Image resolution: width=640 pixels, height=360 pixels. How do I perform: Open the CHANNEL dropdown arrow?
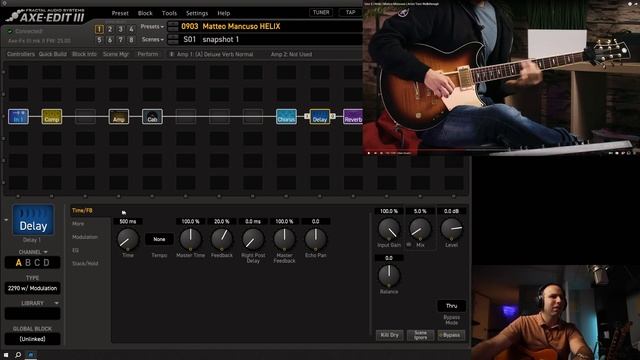(45, 252)
